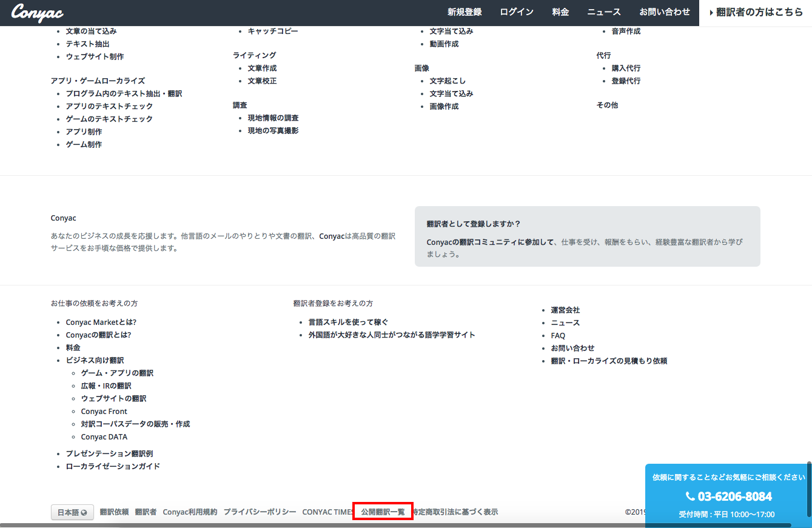Open the 文章校正 link
The height and width of the screenshot is (528, 812).
[x=263, y=81]
